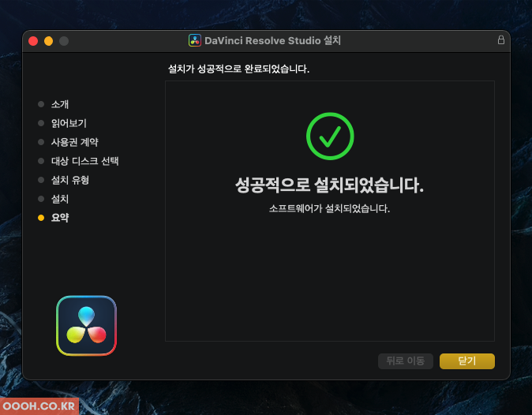Image resolution: width=532 pixels, height=415 pixels.
Task: Select the 설치 유형 step in sidebar
Action: point(70,180)
